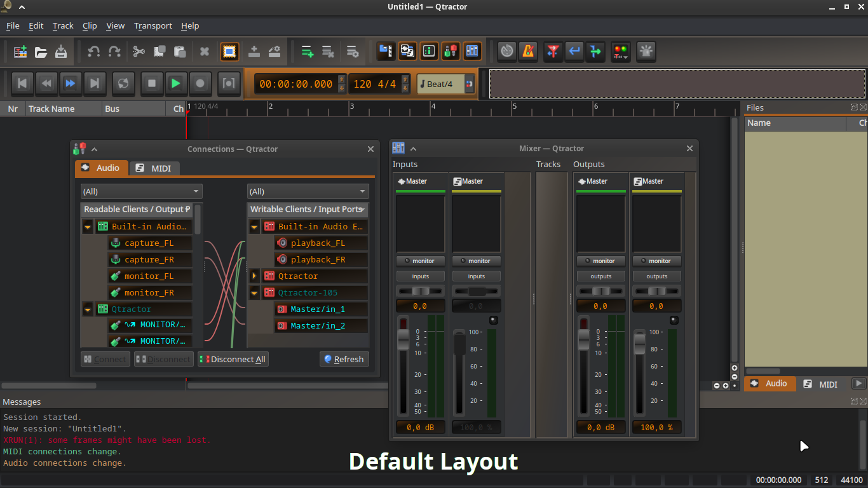Open the Clip menu
868x488 pixels.
point(90,25)
